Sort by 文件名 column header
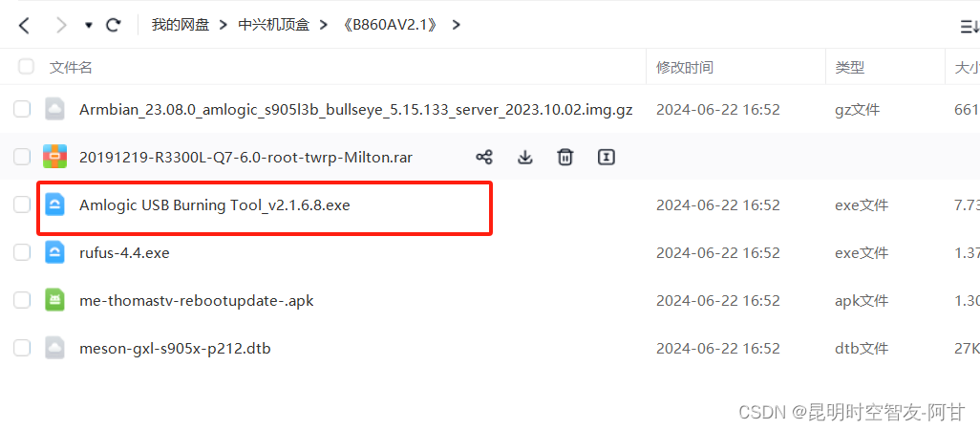Image resolution: width=980 pixels, height=430 pixels. pyautogui.click(x=71, y=67)
